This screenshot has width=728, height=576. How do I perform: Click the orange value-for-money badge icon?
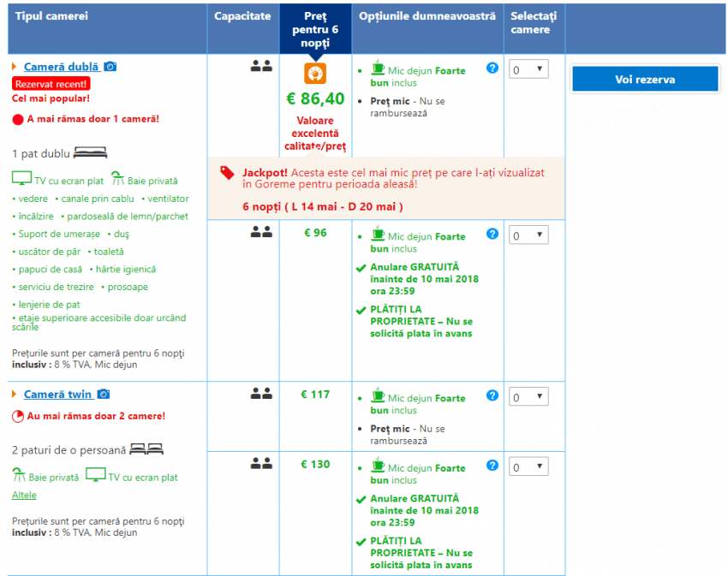(315, 74)
